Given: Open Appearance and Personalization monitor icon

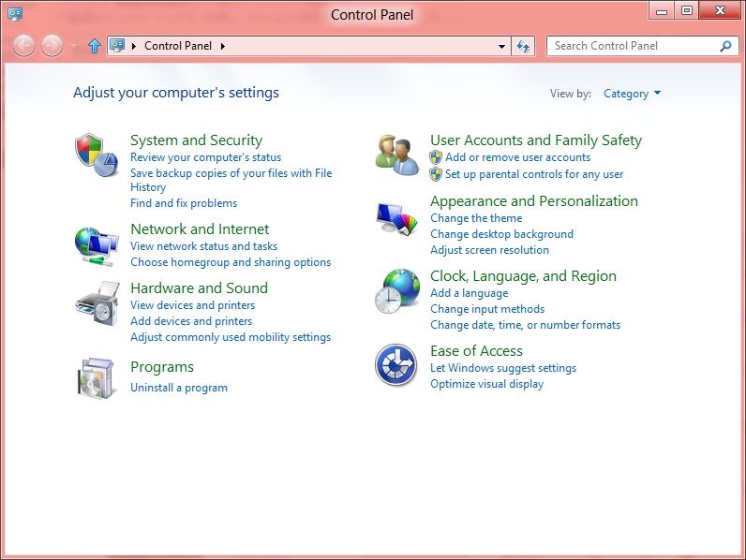Looking at the screenshot, I should click(x=396, y=218).
